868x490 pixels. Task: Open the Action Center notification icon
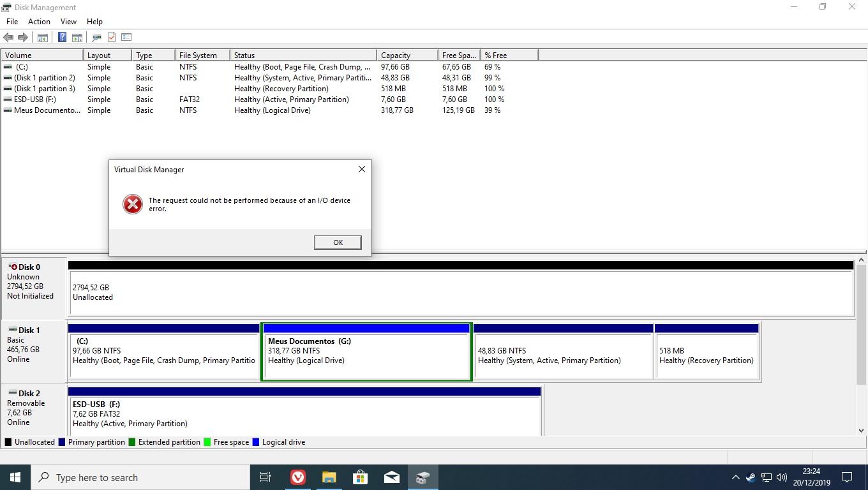[848, 477]
